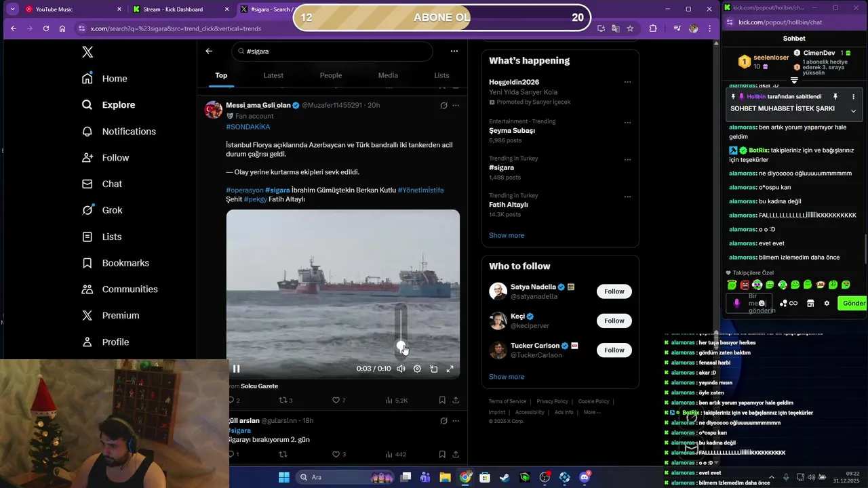Open browser extensions puzzle icon
This screenshot has width=868, height=488.
(653, 28)
